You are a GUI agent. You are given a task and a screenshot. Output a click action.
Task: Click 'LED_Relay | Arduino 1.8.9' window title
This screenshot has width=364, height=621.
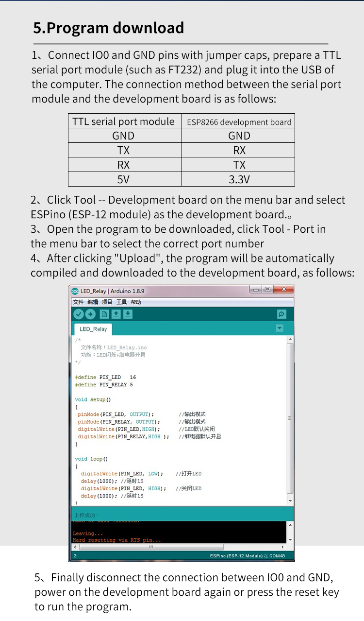[113, 291]
